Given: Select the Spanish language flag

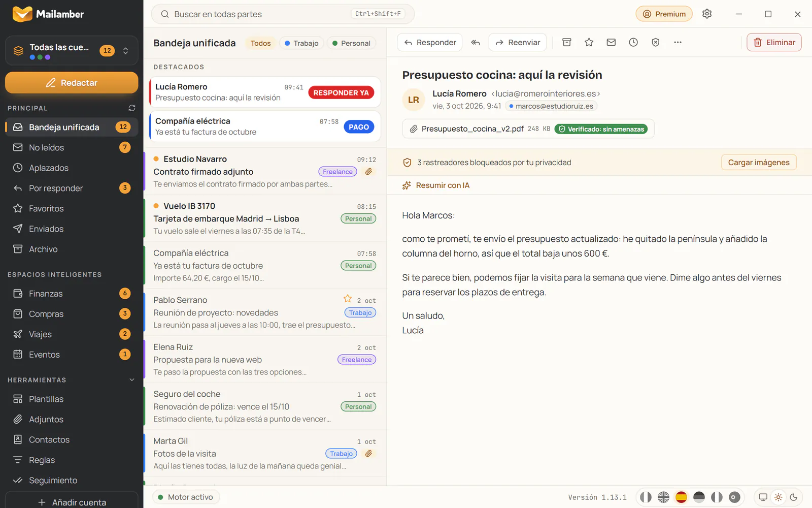Looking at the screenshot, I should [681, 497].
